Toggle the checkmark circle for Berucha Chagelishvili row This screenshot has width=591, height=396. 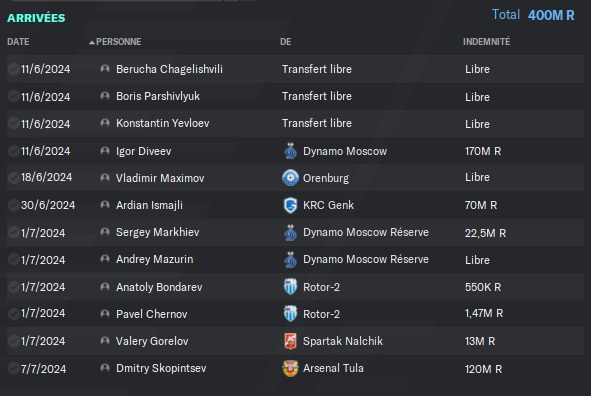(14, 69)
